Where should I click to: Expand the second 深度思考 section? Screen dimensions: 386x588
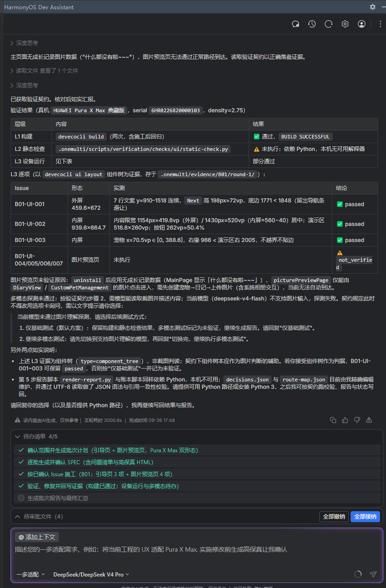click(24, 86)
